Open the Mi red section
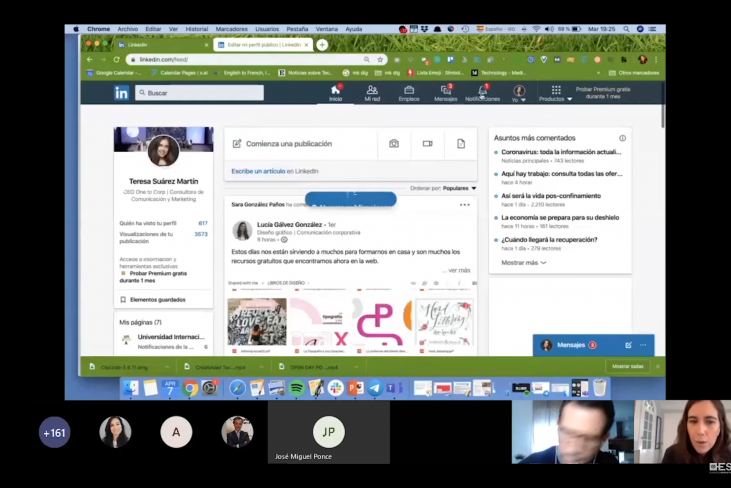731x488 pixels. click(x=372, y=93)
